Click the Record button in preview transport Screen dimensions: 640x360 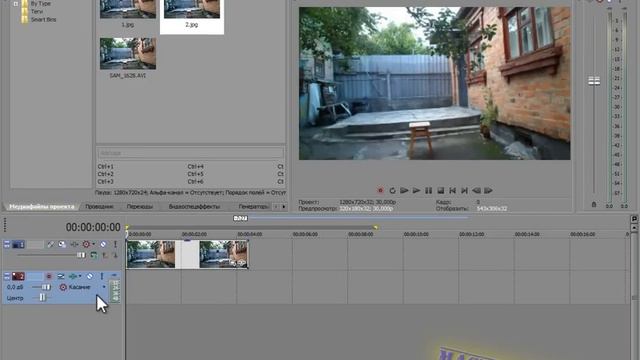[380, 191]
